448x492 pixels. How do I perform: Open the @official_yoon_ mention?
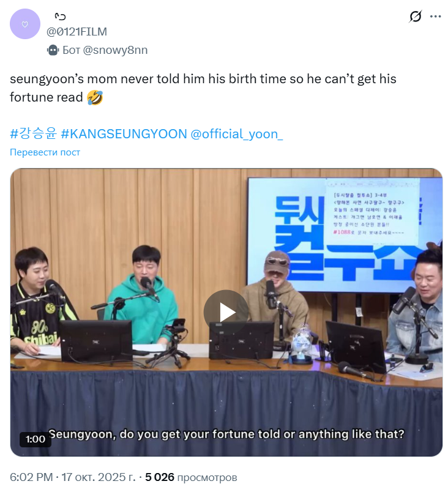(237, 134)
